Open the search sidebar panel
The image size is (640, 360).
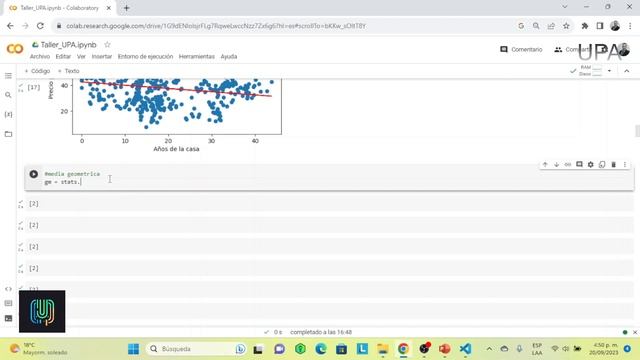(x=8, y=95)
